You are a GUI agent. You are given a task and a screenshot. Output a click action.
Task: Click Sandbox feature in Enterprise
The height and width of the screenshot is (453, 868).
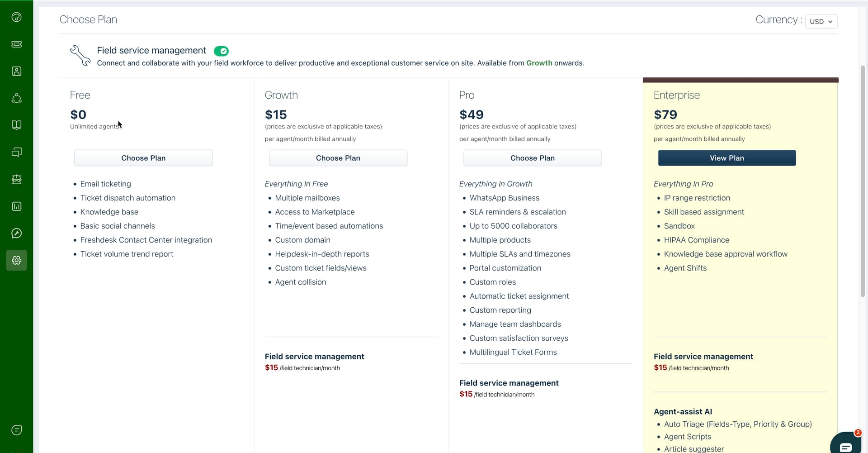click(679, 226)
